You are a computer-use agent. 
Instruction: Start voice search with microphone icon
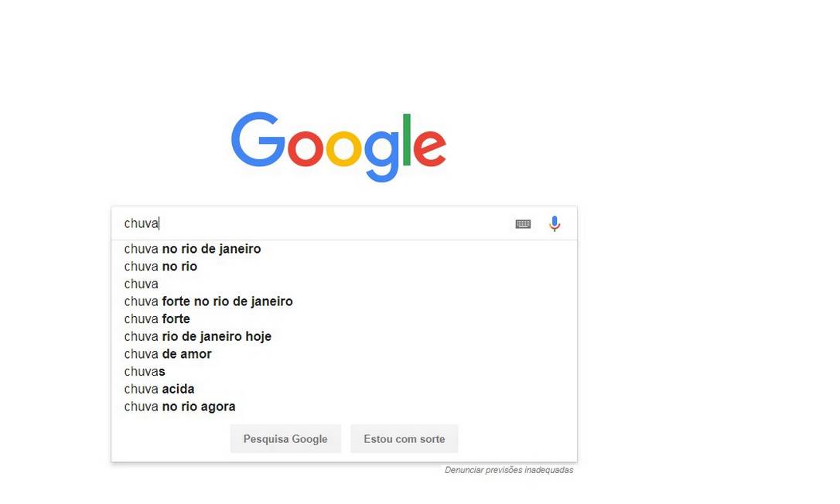pos(554,224)
